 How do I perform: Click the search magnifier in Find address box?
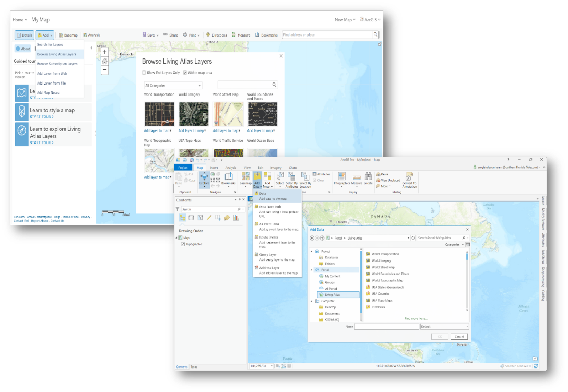pos(376,35)
